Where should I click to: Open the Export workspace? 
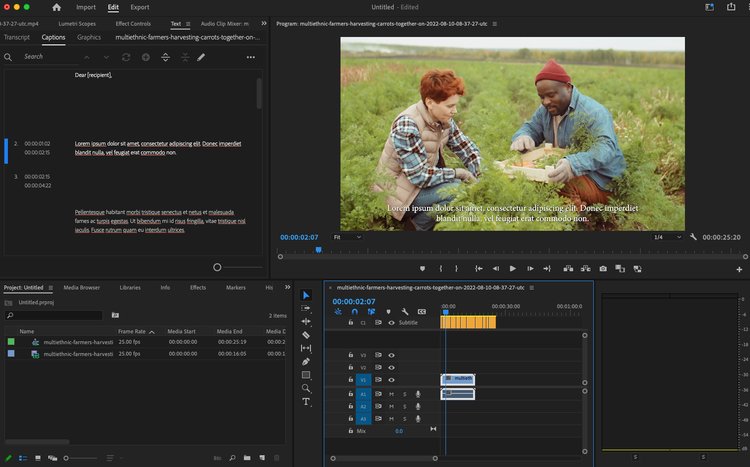(x=140, y=7)
